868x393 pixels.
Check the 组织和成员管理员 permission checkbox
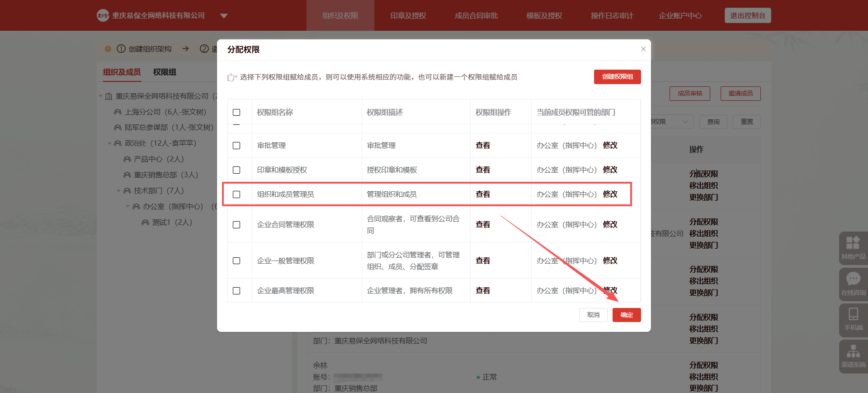coord(236,194)
